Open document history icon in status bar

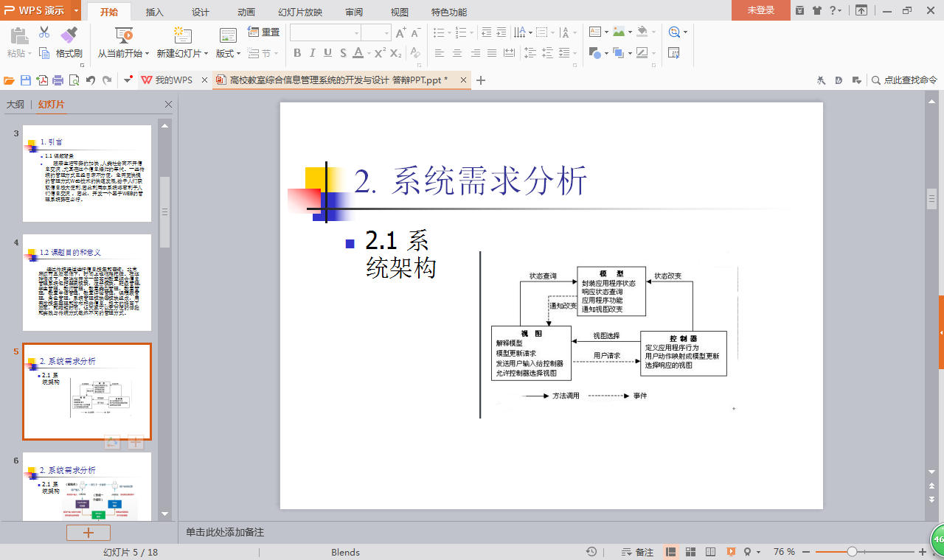[591, 552]
